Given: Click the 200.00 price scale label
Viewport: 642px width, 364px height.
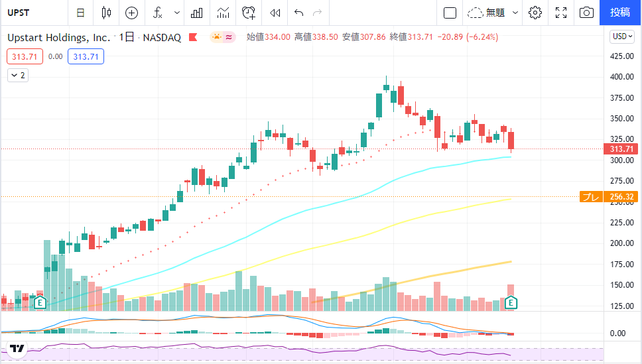Looking at the screenshot, I should [x=622, y=243].
